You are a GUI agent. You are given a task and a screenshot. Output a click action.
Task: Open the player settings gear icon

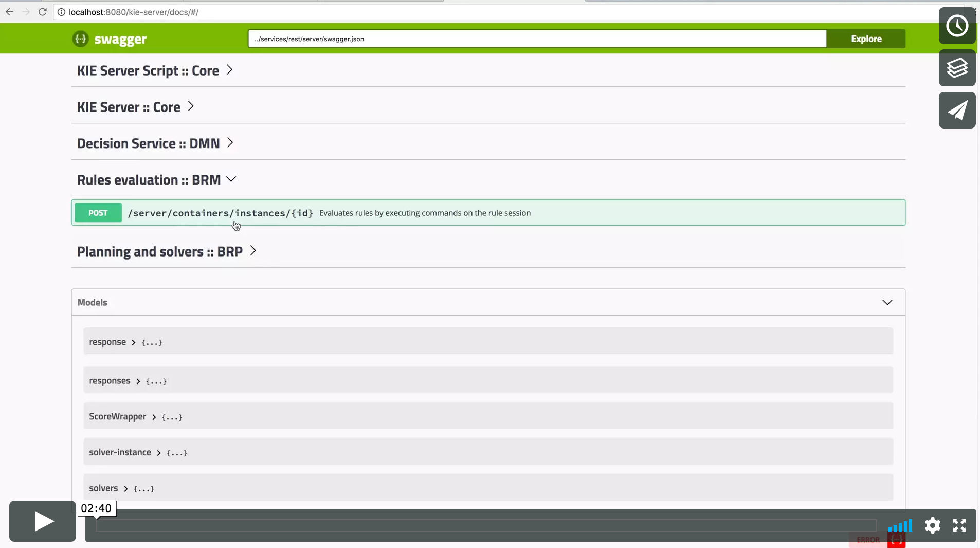tap(933, 526)
